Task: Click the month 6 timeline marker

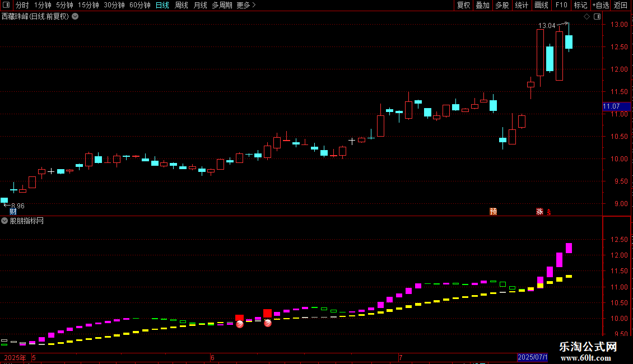Action: (212, 357)
